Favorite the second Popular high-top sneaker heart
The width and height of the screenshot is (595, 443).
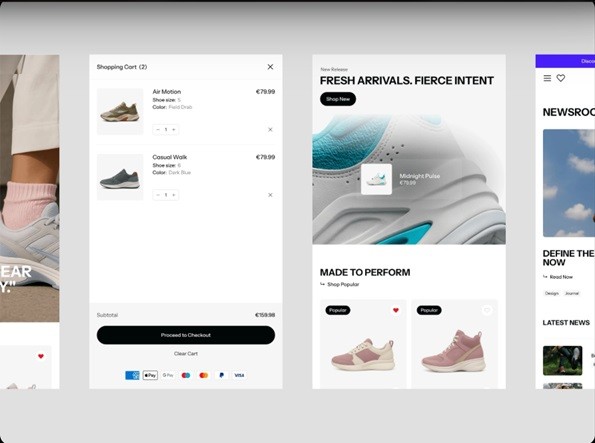[487, 310]
